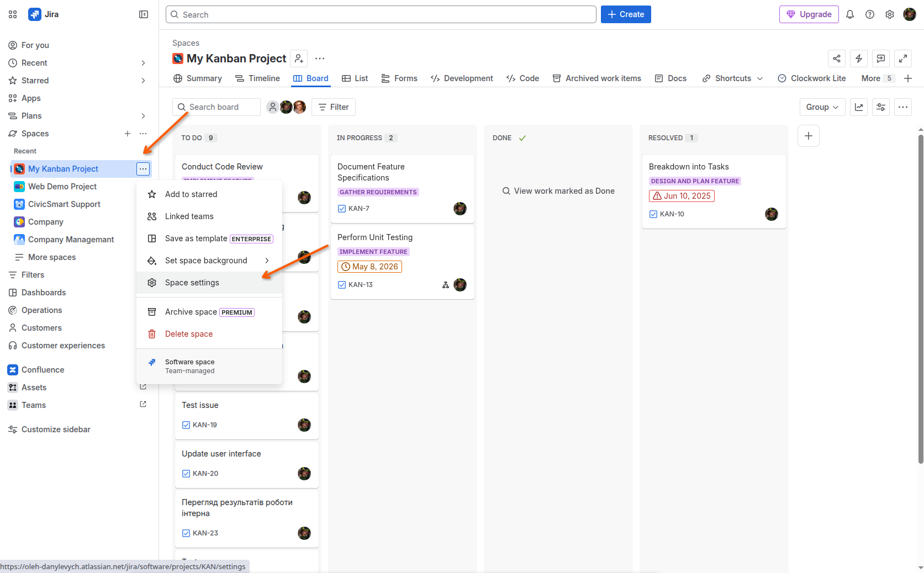Click the unassigned avatar filter icon
The width and height of the screenshot is (924, 573).
(273, 107)
